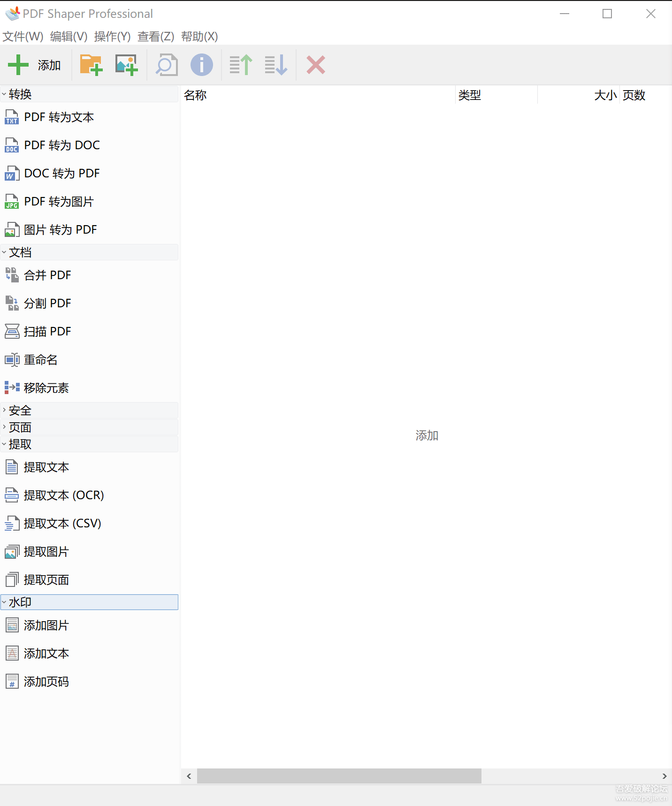Click the 提取页面 icon
Screen dimensions: 672x806
click(12, 580)
